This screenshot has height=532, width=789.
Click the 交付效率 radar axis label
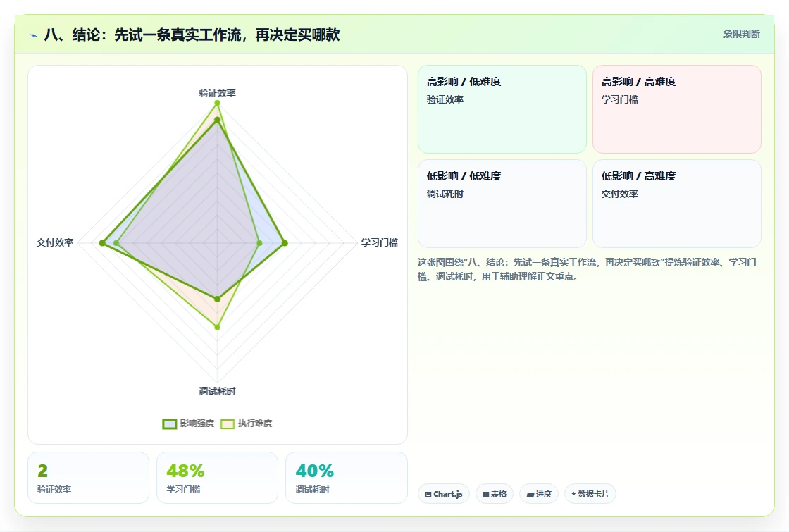point(55,242)
